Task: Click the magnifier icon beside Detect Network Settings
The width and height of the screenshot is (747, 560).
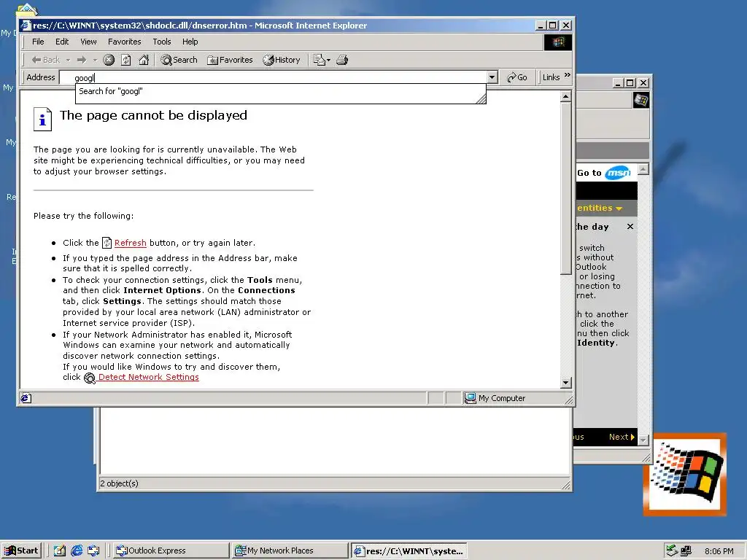Action: point(90,378)
